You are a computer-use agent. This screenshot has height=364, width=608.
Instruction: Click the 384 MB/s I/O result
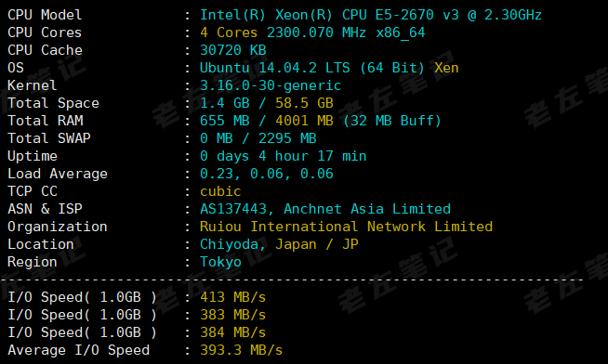pos(233,332)
